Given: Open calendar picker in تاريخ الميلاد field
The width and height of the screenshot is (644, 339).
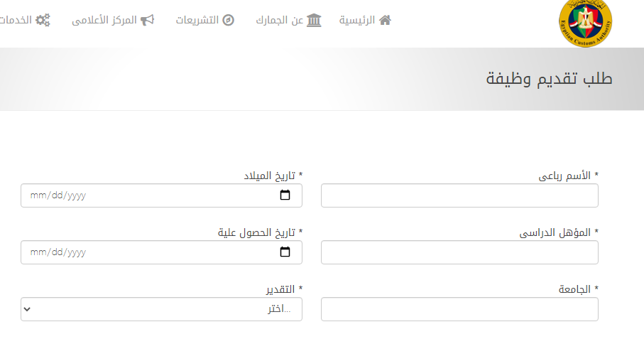Looking at the screenshot, I should (x=285, y=195).
